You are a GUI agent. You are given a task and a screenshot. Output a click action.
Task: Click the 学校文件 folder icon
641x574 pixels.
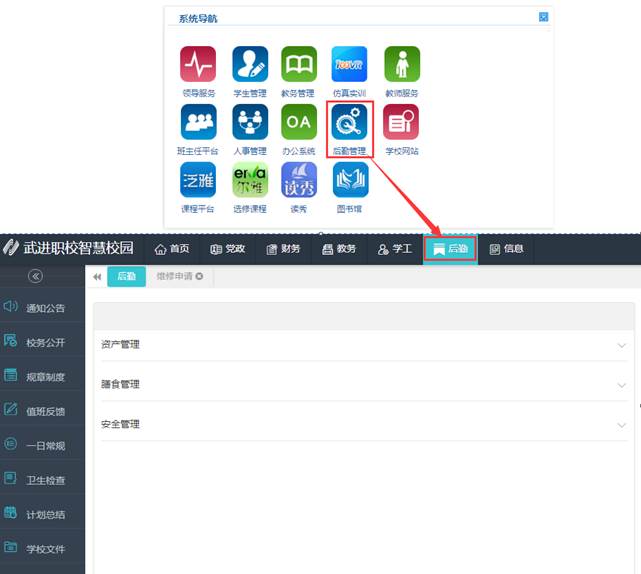pyautogui.click(x=10, y=547)
